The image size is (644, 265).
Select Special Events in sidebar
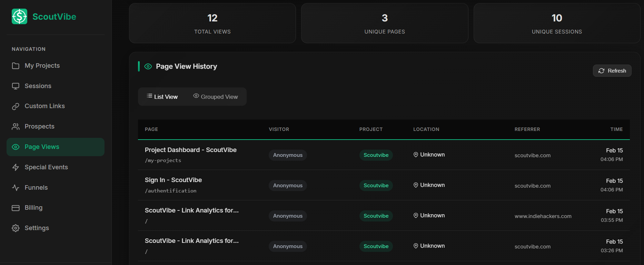coord(56,167)
